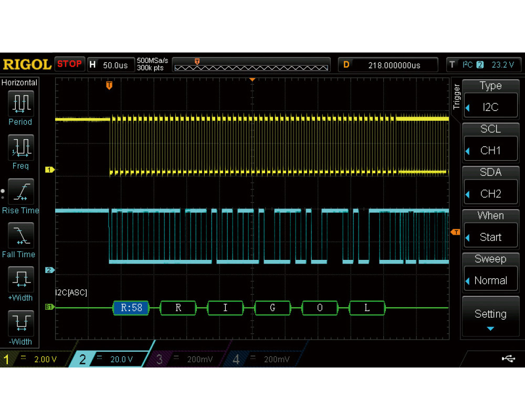
Task: Click the I²C trigger type label in header
Action: 468,64
